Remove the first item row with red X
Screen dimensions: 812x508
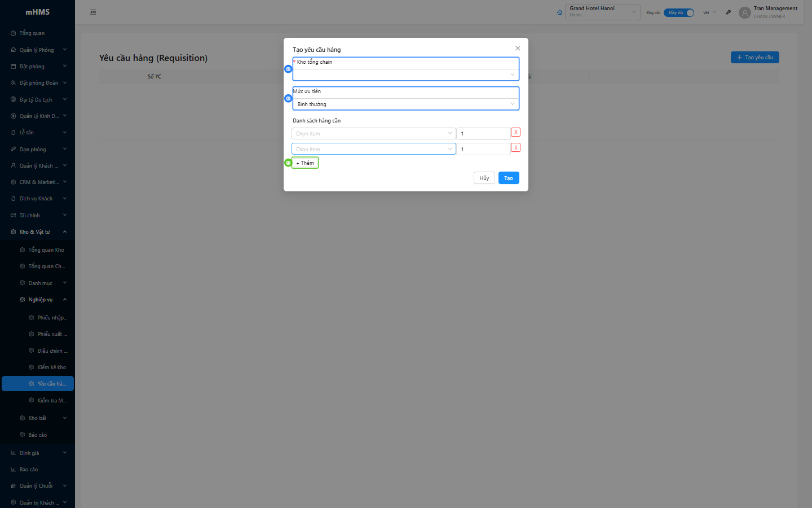(x=515, y=132)
